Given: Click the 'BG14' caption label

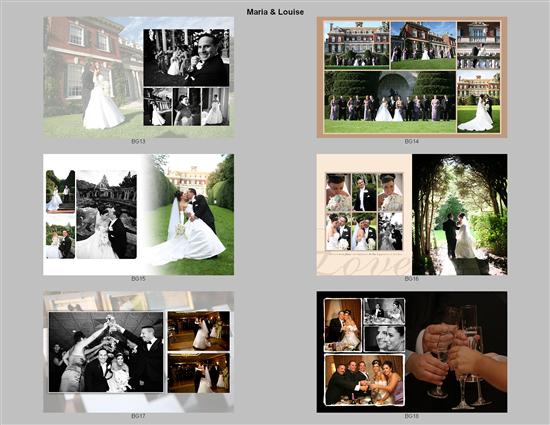Looking at the screenshot, I should [x=411, y=141].
